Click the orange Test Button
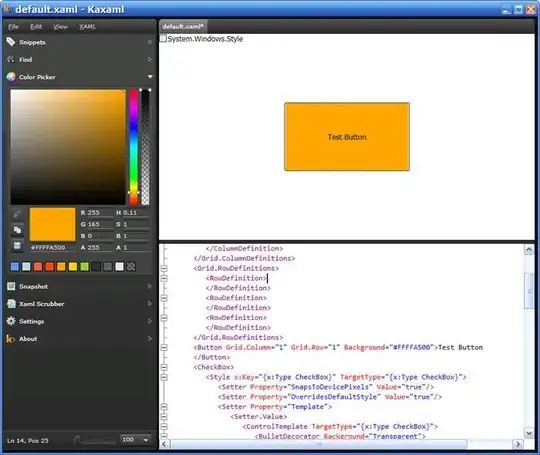Image resolution: width=540 pixels, height=455 pixels. click(x=347, y=137)
